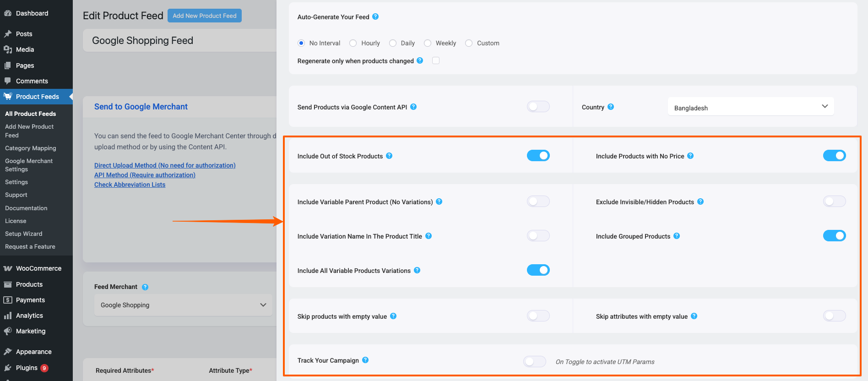The height and width of the screenshot is (381, 868).
Task: Select the No Interval radio option
Action: point(301,43)
